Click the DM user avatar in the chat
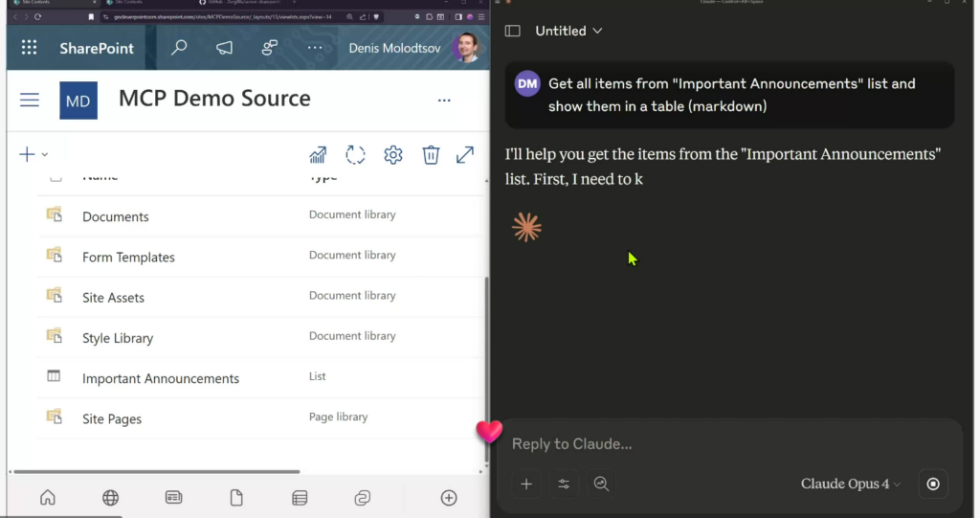The image size is (980, 518). (527, 84)
